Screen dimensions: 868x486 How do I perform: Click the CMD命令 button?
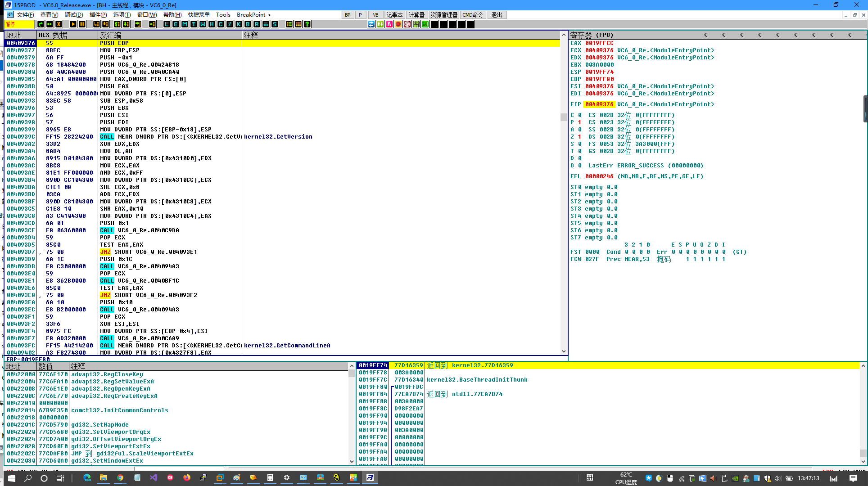coord(473,15)
